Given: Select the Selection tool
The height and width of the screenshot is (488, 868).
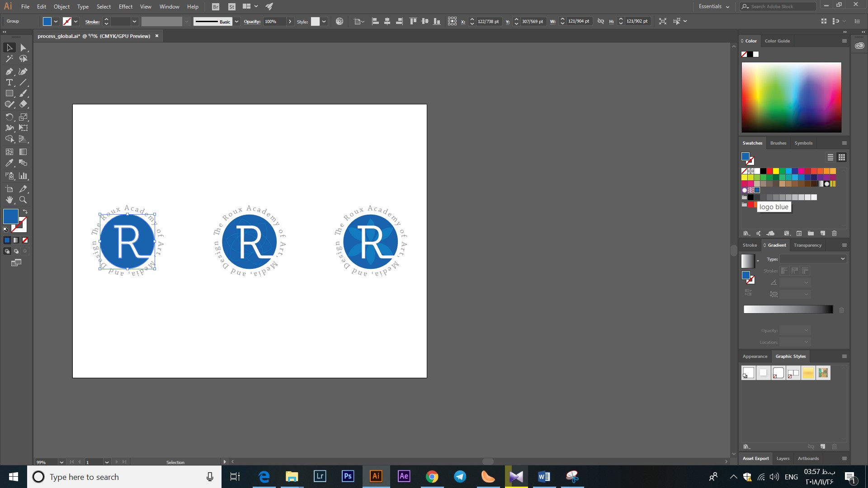Looking at the screenshot, I should pyautogui.click(x=9, y=47).
